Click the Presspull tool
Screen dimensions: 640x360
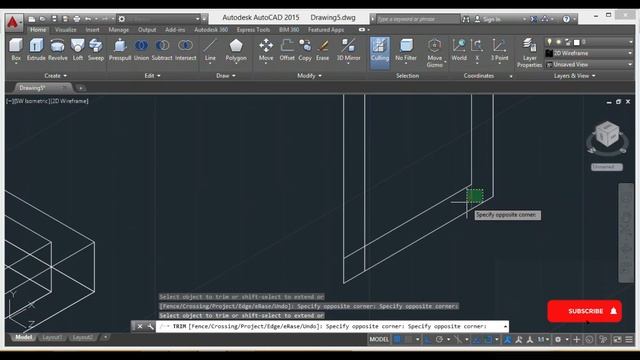tap(120, 50)
